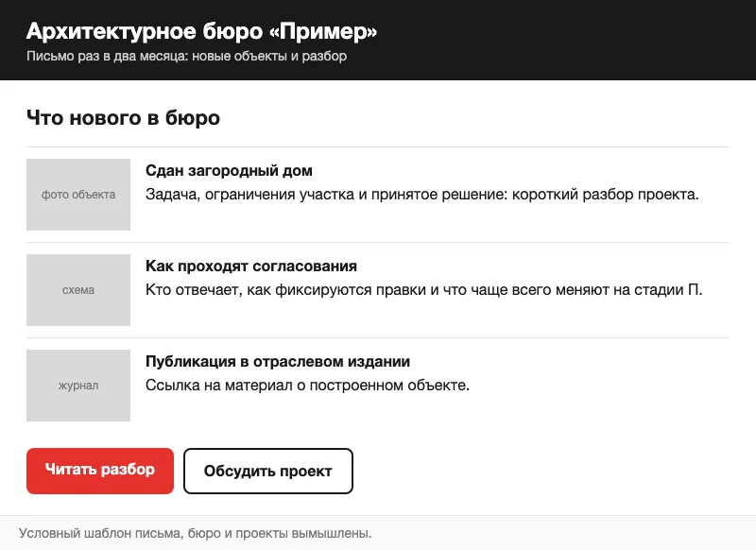Click the red «Читать разбор» button

(x=100, y=471)
